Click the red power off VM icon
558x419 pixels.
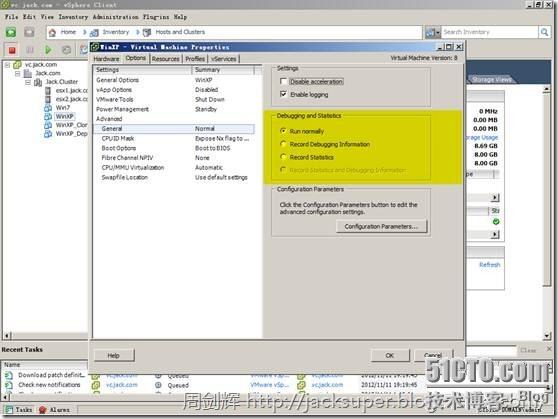pos(12,50)
